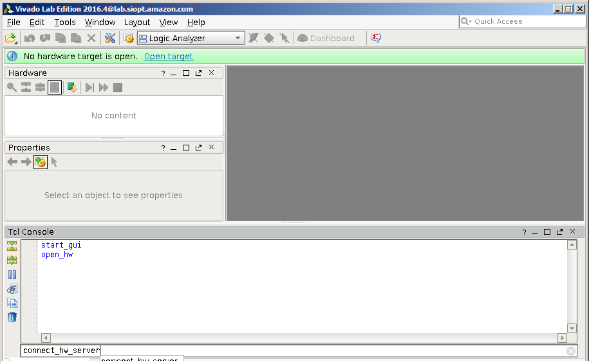
Task: Open the Tcl Console help question mark
Action: pyautogui.click(x=524, y=232)
